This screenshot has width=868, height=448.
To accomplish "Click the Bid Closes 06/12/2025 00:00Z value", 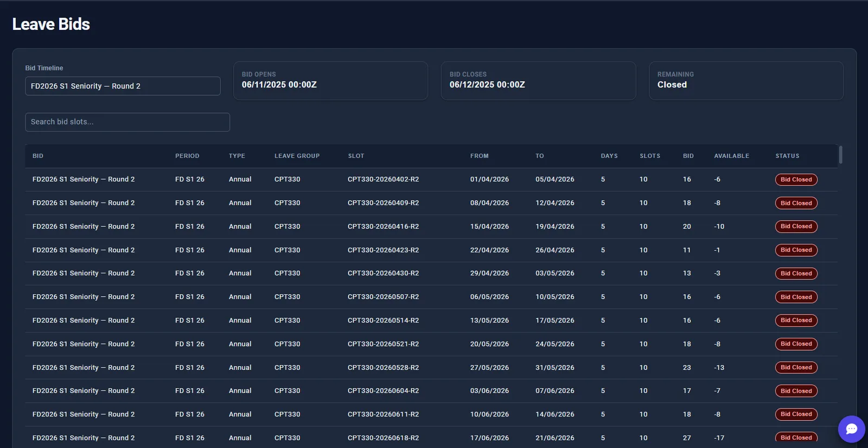I will (x=487, y=85).
